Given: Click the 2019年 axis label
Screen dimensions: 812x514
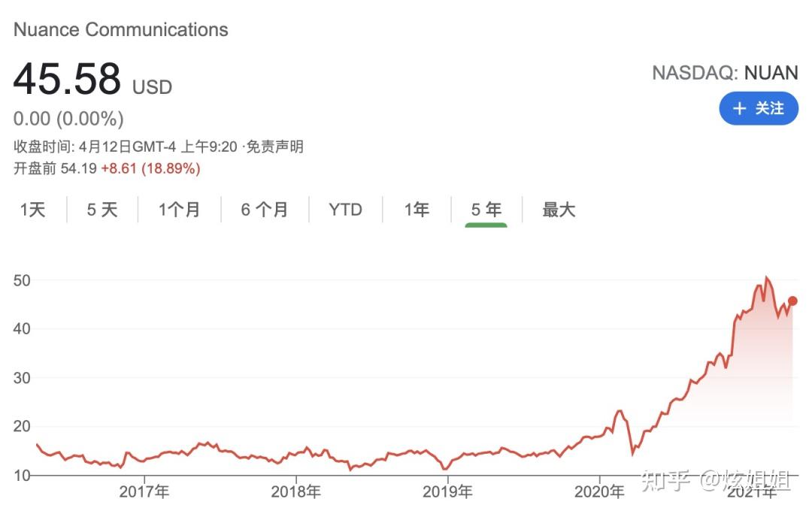Looking at the screenshot, I should point(447,491).
